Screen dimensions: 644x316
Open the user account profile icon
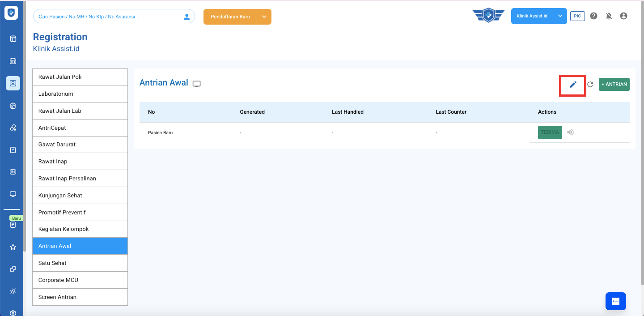tap(623, 16)
